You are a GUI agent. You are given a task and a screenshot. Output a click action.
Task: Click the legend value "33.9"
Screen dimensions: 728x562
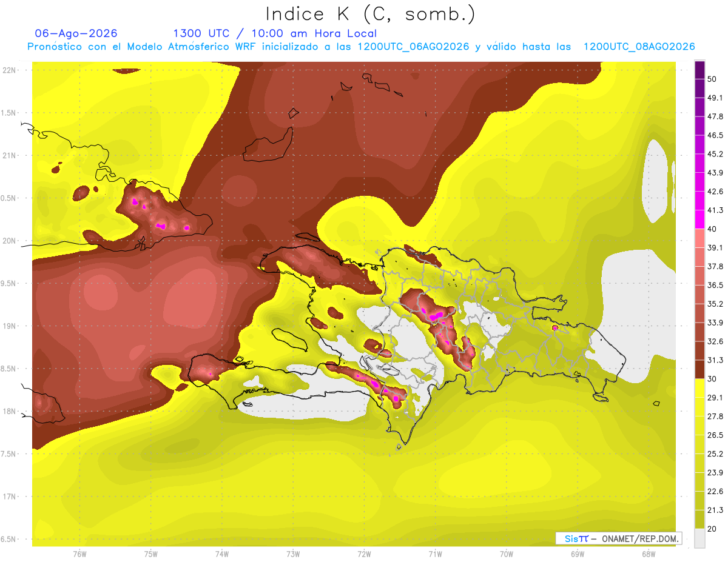(715, 323)
